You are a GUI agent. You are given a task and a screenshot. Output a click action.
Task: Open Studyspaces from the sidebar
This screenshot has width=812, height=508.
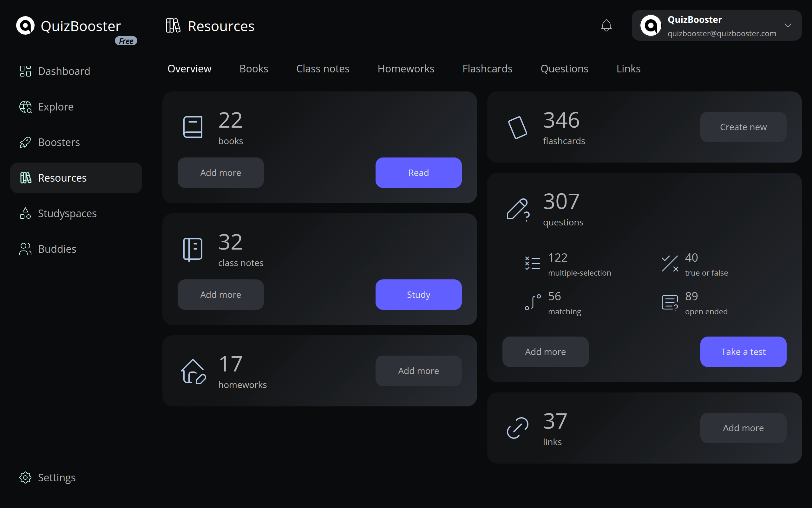coord(76,213)
